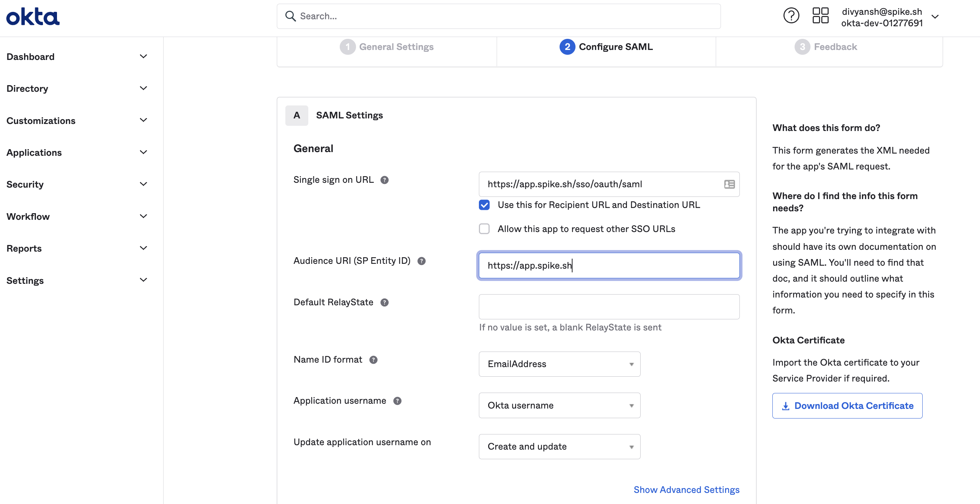Click the contact card icon in SSO URL field
This screenshot has width=980, height=504.
[x=729, y=185]
